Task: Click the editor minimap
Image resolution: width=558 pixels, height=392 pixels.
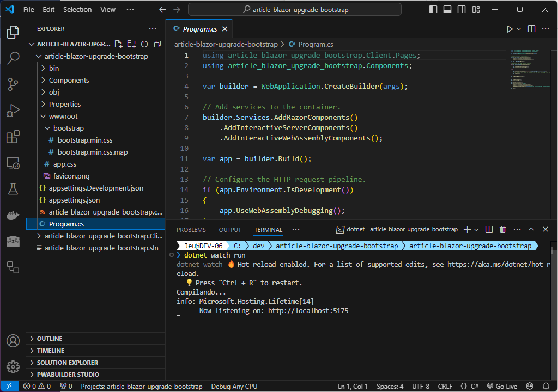Action: tap(530, 69)
